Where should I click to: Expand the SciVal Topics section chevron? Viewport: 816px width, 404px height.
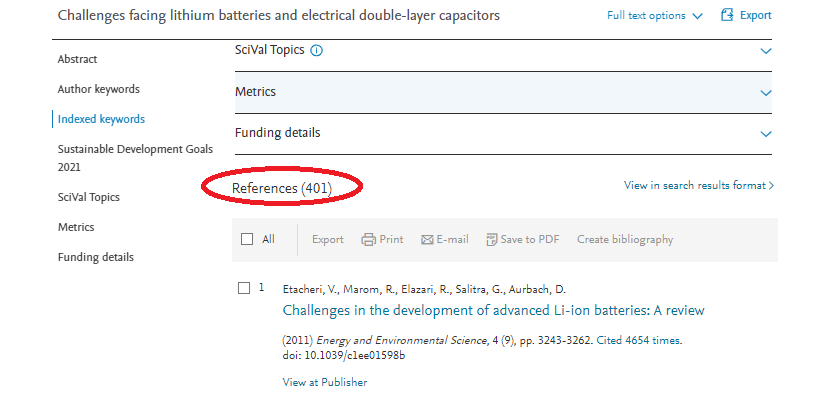(x=766, y=51)
